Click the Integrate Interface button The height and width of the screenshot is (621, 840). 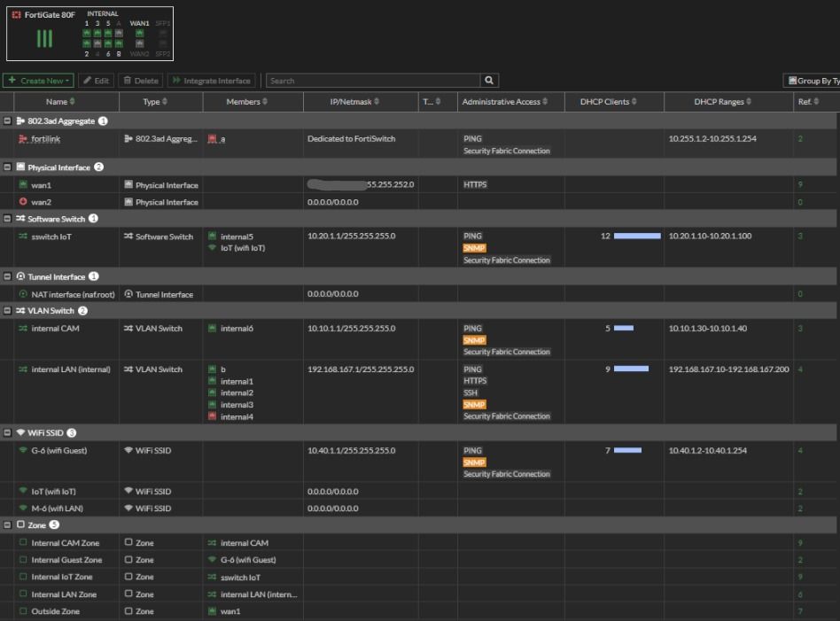click(212, 81)
